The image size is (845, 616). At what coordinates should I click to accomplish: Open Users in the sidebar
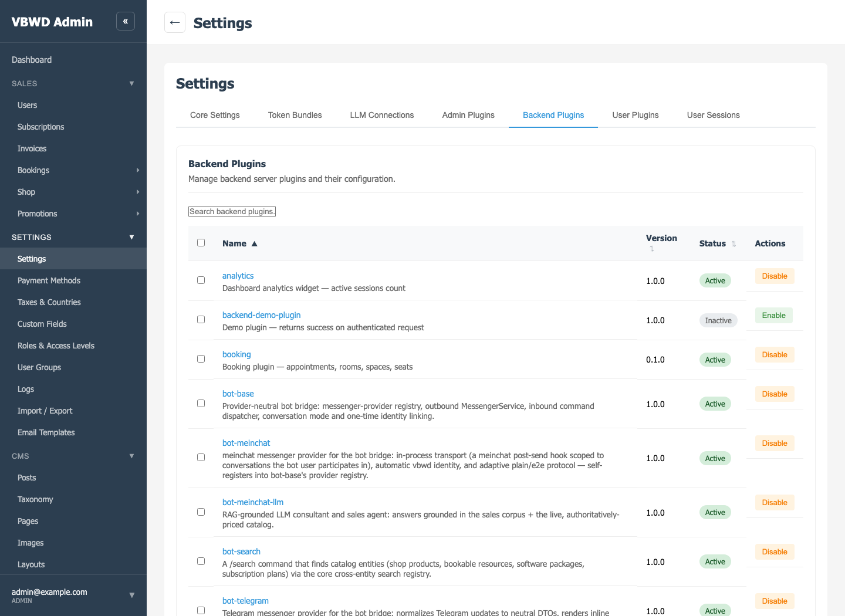pyautogui.click(x=73, y=105)
